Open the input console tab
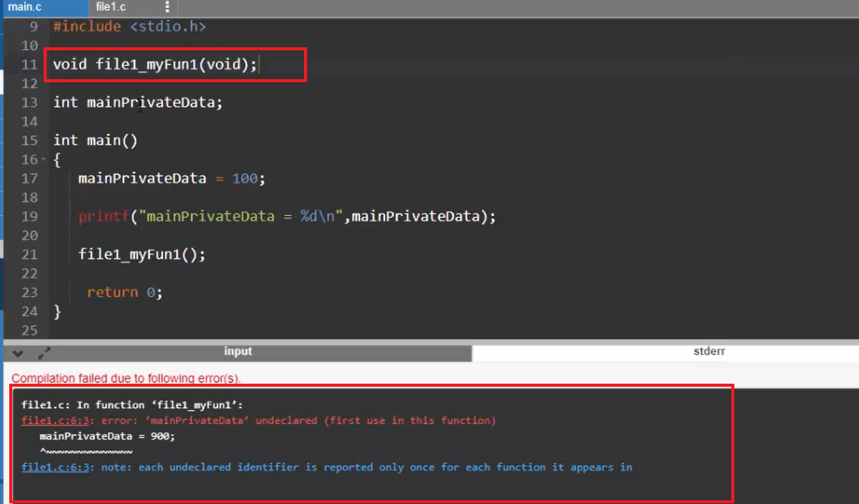 238,352
